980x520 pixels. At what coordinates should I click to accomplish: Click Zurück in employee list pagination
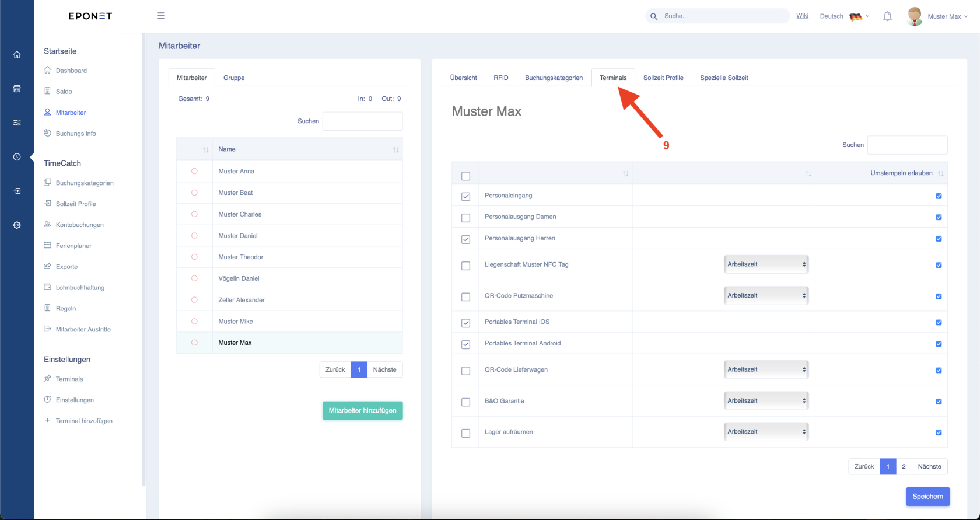click(335, 369)
